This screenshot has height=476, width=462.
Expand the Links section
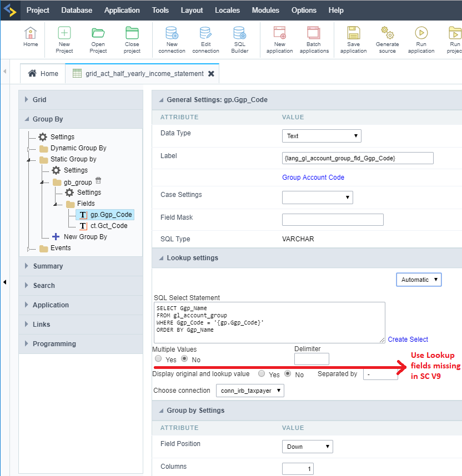click(81, 325)
